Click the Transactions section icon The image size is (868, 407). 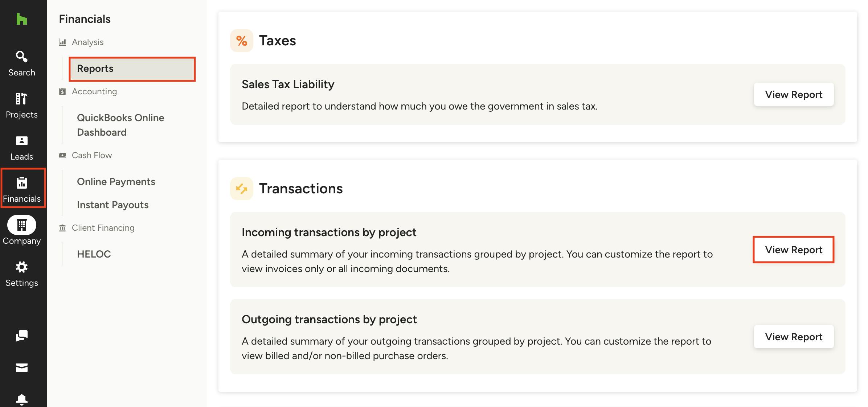[241, 188]
